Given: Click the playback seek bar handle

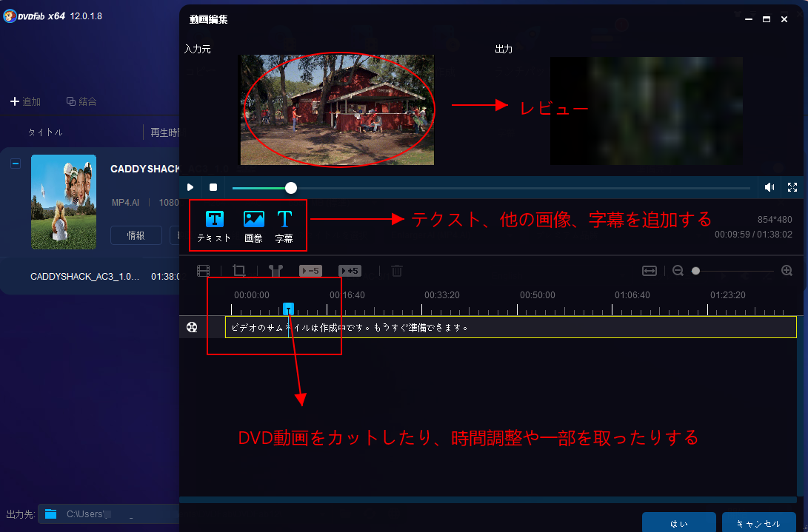Looking at the screenshot, I should point(291,188).
